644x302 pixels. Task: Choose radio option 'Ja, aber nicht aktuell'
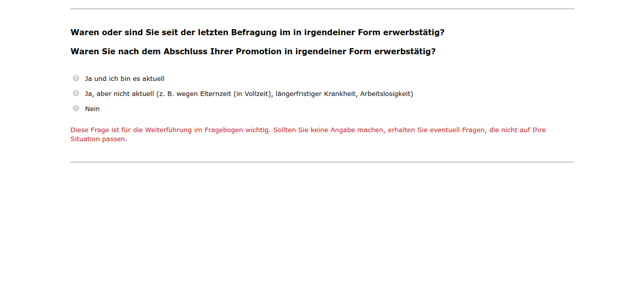(x=76, y=93)
